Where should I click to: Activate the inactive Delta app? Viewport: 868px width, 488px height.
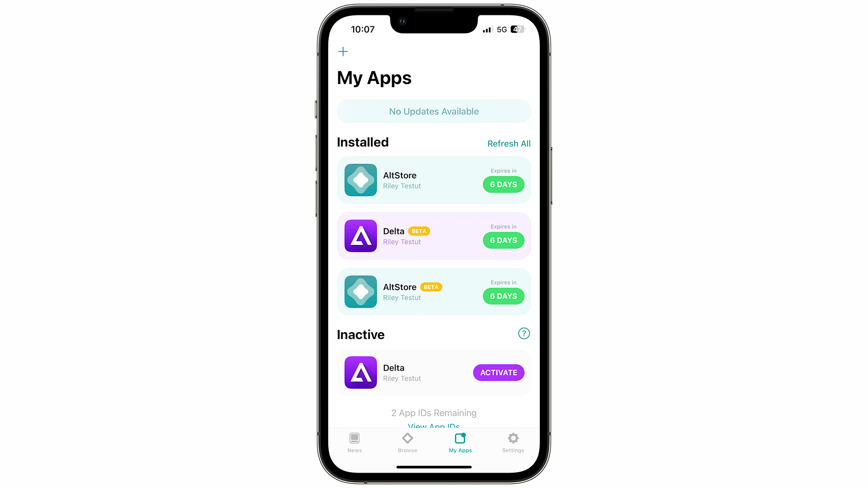pos(499,372)
